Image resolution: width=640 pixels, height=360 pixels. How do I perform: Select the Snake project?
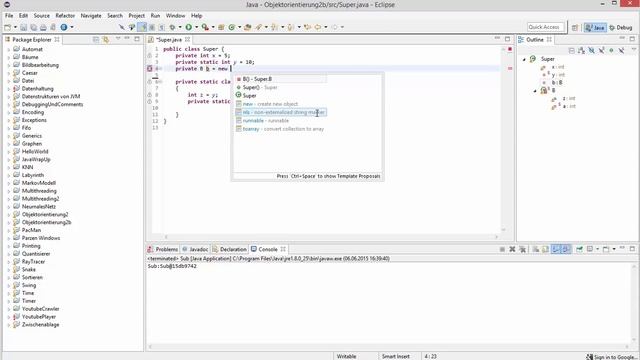(29, 269)
